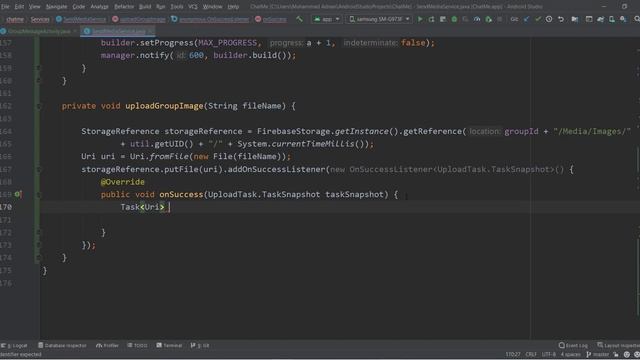
Task: Click the chatme breadcrumb in navigation bar
Action: tap(15, 19)
